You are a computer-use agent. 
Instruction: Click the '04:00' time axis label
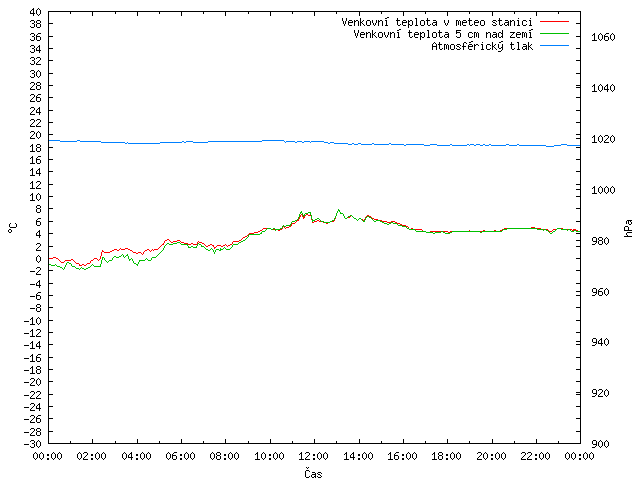(x=136, y=456)
